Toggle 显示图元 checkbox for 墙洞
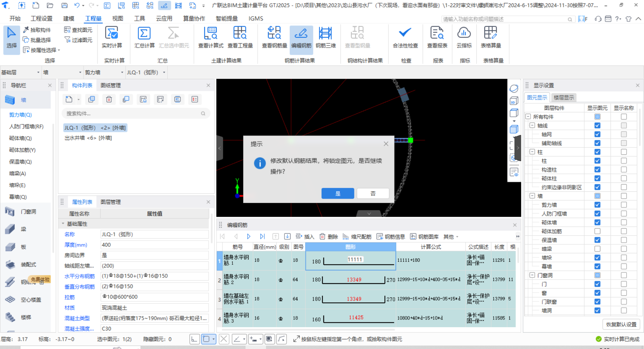 [597, 310]
